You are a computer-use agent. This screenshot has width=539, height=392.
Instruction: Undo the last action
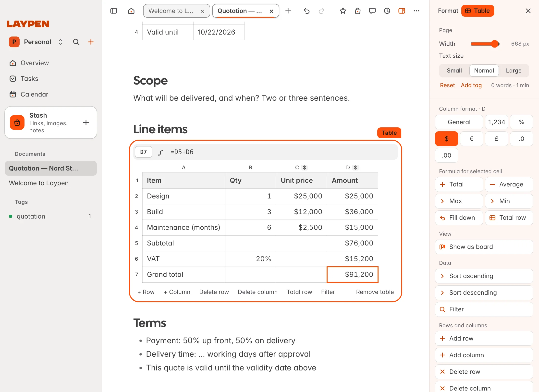306,11
